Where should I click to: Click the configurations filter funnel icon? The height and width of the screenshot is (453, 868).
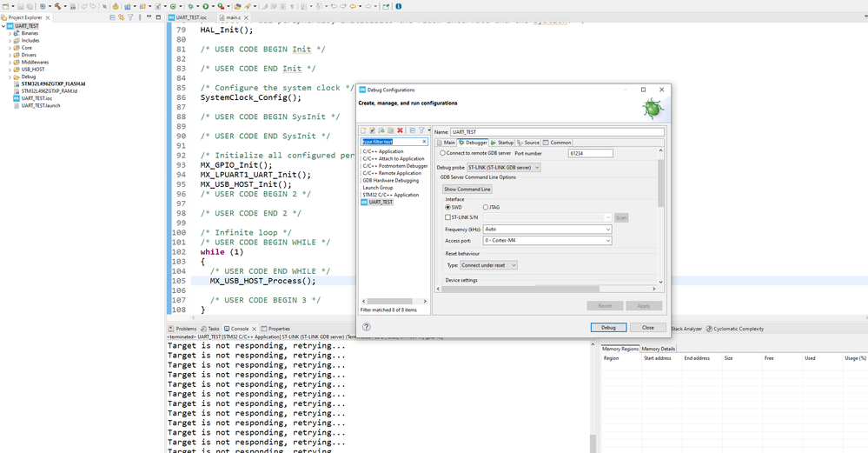coord(421,130)
